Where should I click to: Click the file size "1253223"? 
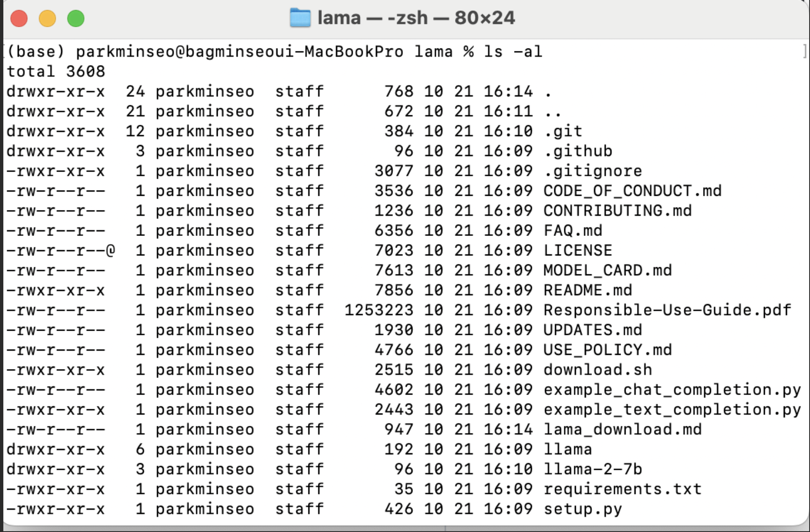pyautogui.click(x=379, y=310)
